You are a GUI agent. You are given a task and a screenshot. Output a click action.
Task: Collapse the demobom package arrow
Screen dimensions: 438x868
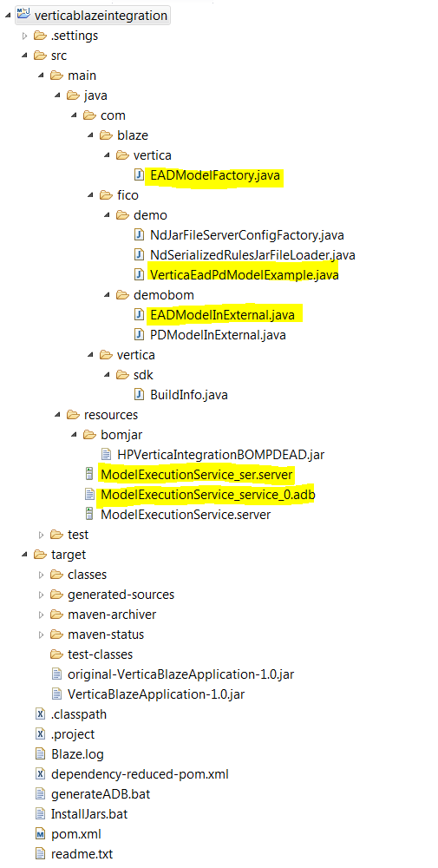click(108, 294)
